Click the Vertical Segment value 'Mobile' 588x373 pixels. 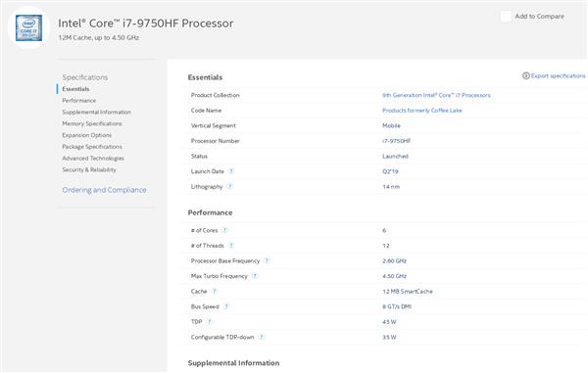pos(391,126)
